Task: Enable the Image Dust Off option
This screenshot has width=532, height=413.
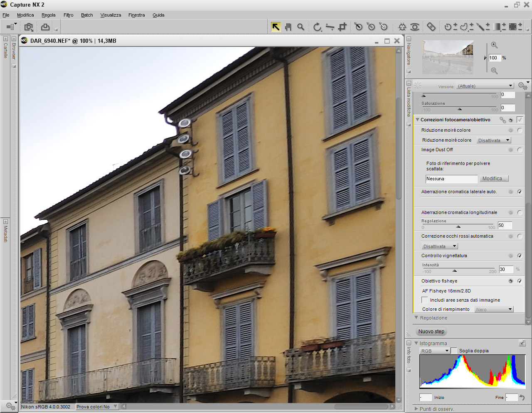Action: pyautogui.click(x=520, y=150)
